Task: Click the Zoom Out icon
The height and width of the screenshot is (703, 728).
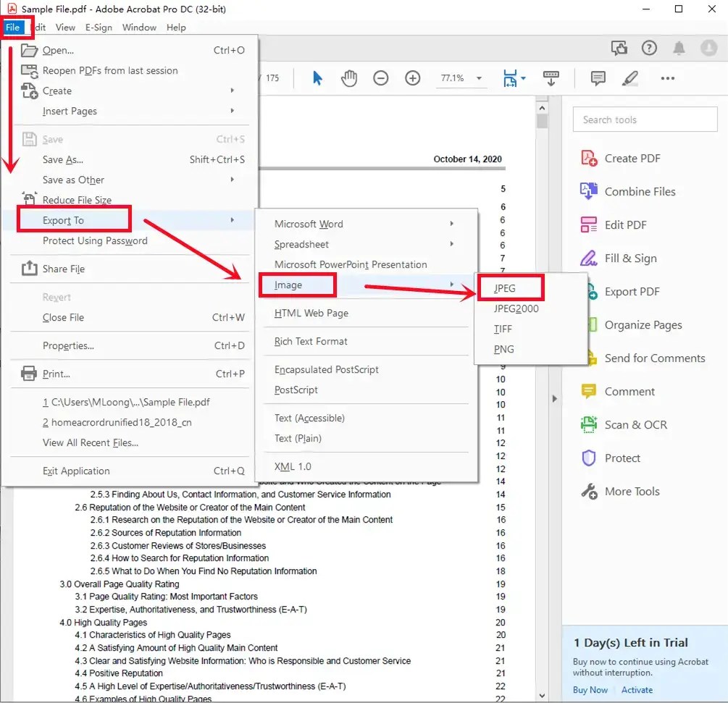Action: point(380,77)
